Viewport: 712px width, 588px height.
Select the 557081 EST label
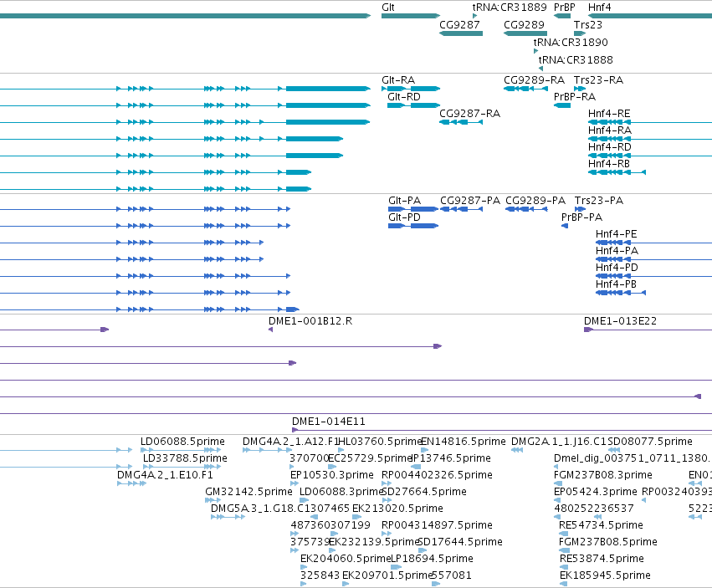[x=451, y=575]
